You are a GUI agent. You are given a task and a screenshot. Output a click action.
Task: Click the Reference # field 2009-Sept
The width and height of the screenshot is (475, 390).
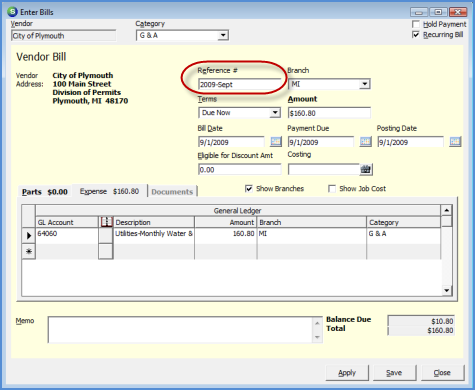239,84
